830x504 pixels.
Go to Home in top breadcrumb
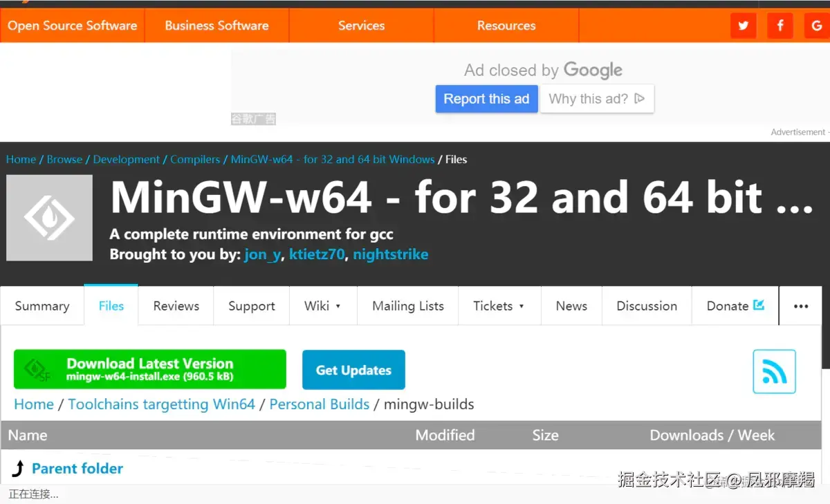coord(21,159)
